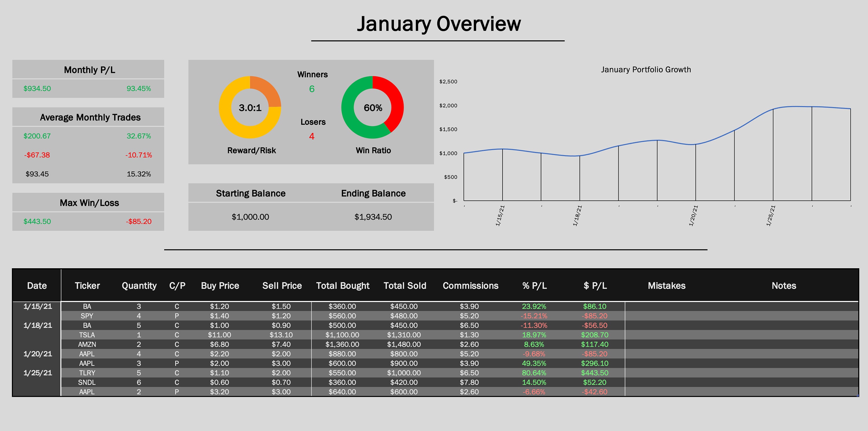Select the Monthly P/L header
Viewport: 868px width, 431px height.
(89, 70)
